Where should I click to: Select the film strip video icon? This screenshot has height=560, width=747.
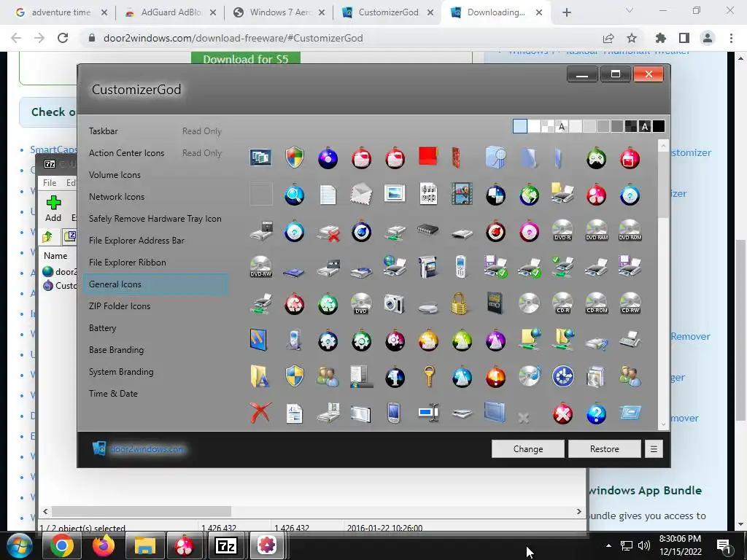(462, 195)
